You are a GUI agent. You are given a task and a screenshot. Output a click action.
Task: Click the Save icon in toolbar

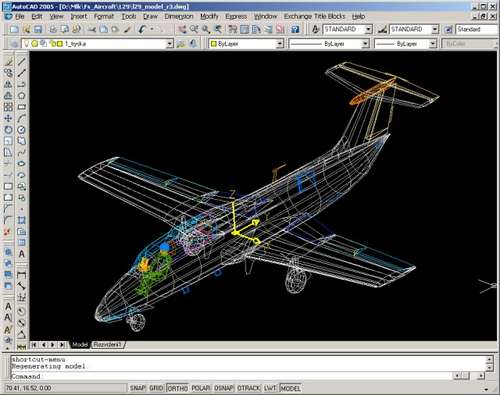[x=38, y=29]
